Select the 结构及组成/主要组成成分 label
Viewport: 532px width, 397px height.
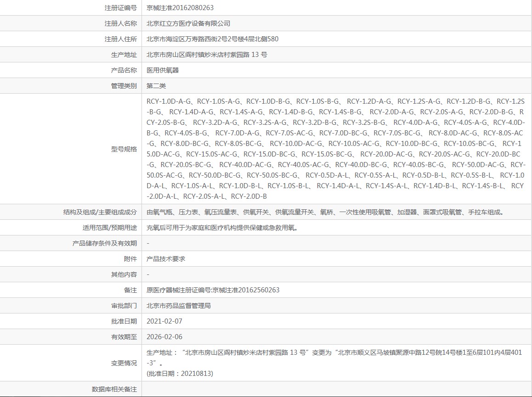point(100,212)
